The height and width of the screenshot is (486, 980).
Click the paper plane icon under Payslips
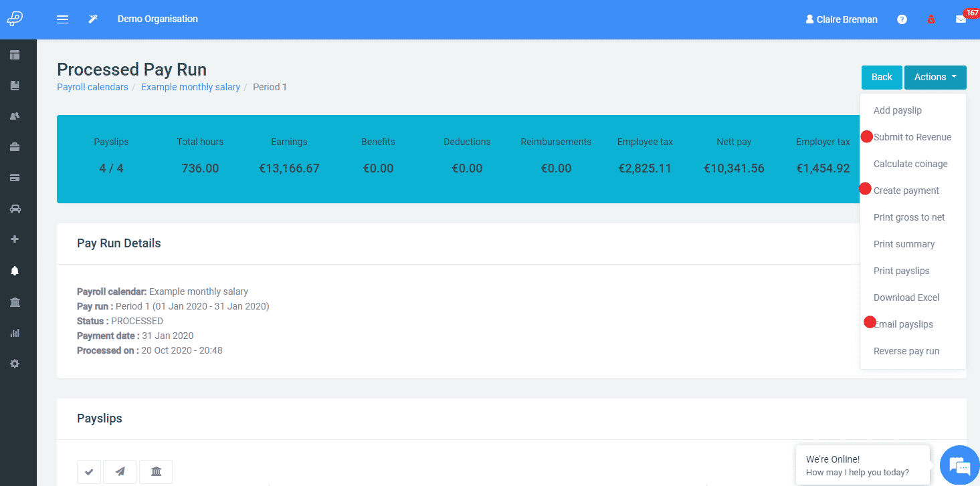click(119, 471)
